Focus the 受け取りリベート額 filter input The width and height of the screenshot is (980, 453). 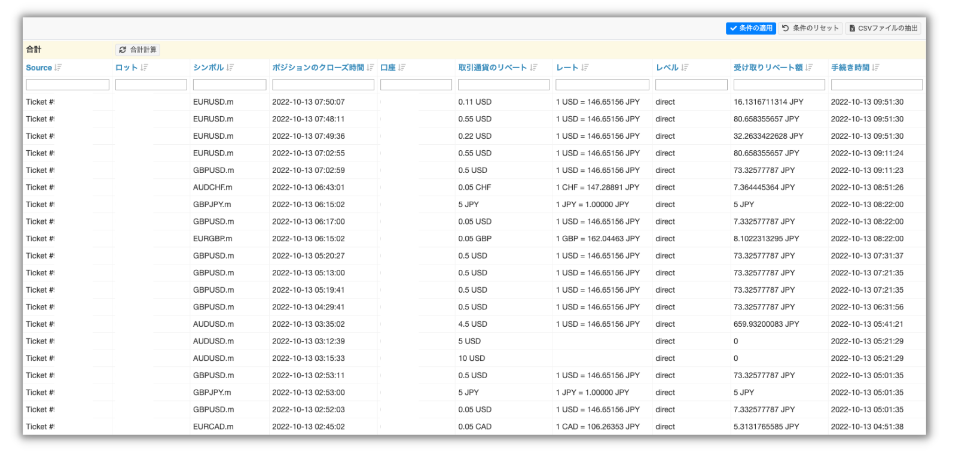(x=780, y=85)
